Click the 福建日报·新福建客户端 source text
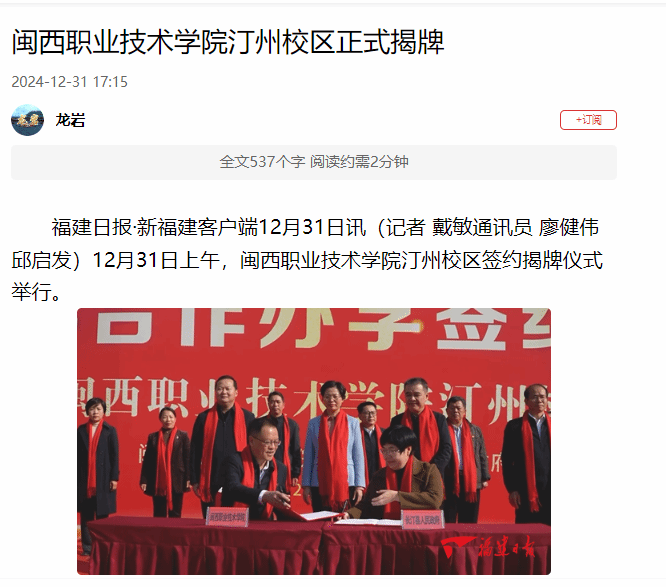666x587 pixels. (x=155, y=227)
